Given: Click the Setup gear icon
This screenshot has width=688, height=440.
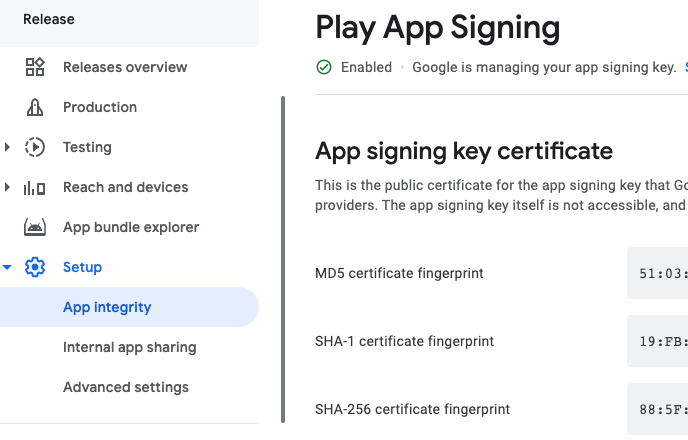Looking at the screenshot, I should (35, 267).
